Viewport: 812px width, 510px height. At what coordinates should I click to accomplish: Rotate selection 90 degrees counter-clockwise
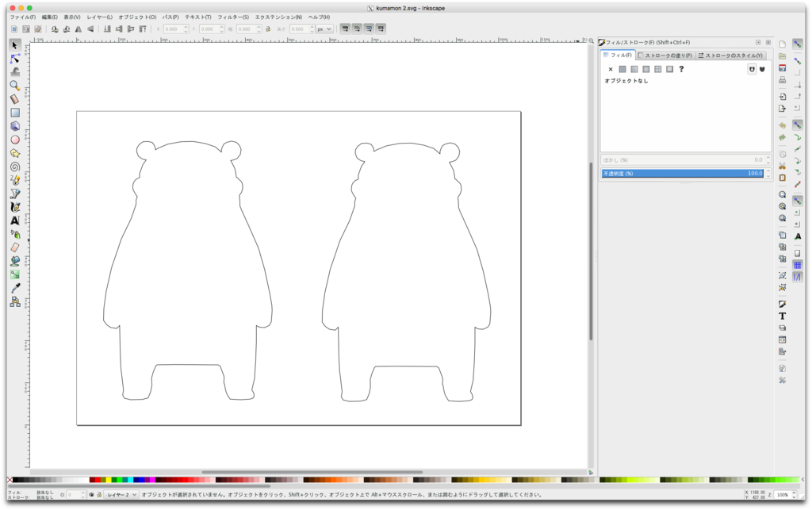[x=55, y=29]
